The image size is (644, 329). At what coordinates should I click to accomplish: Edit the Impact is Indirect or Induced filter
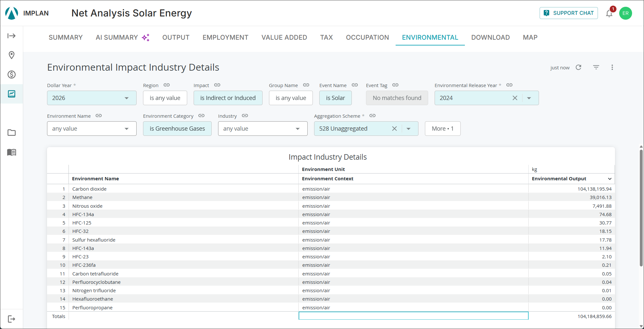point(228,98)
